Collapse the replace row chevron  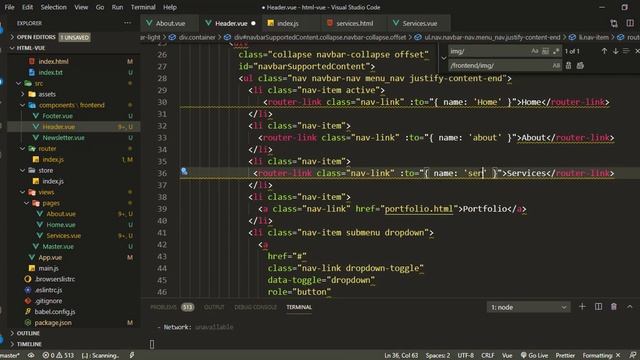coord(444,58)
